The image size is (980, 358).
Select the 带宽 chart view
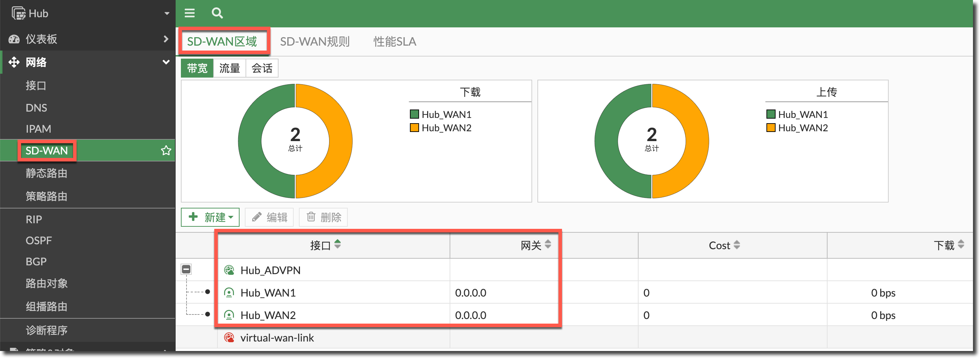tap(197, 68)
